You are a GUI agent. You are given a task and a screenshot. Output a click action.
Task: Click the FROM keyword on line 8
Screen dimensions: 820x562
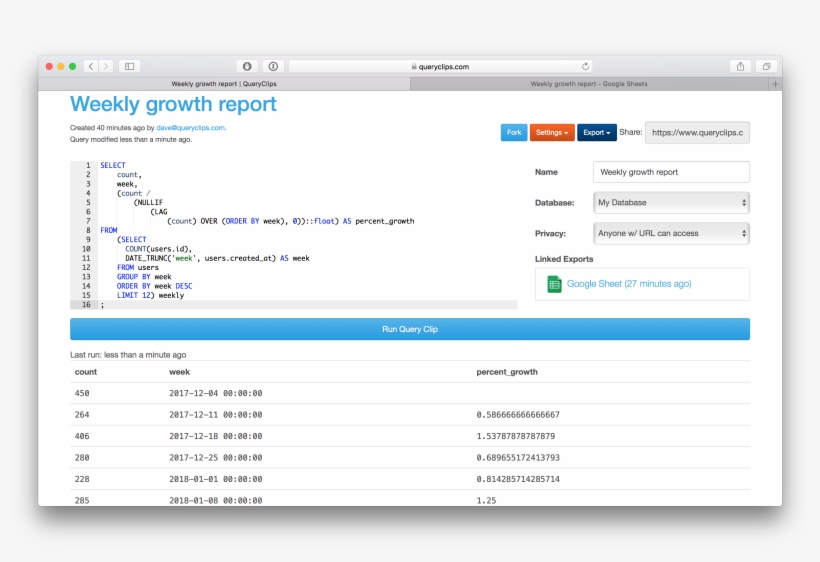click(x=109, y=230)
